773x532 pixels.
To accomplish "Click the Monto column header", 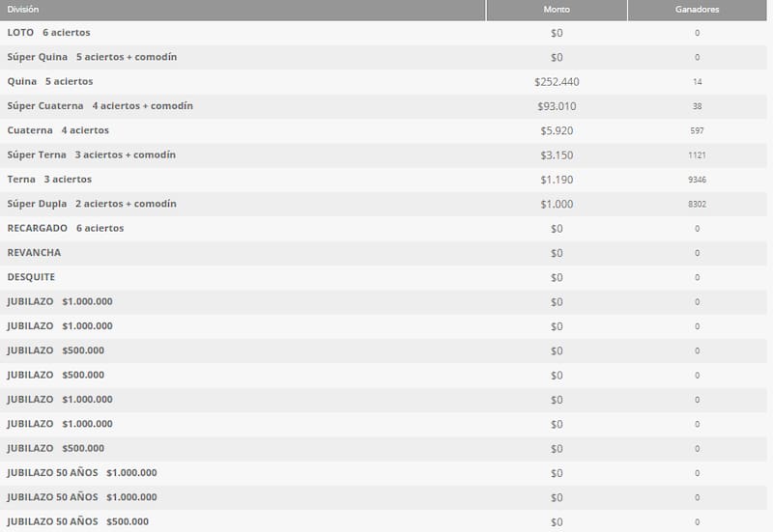I will point(557,9).
